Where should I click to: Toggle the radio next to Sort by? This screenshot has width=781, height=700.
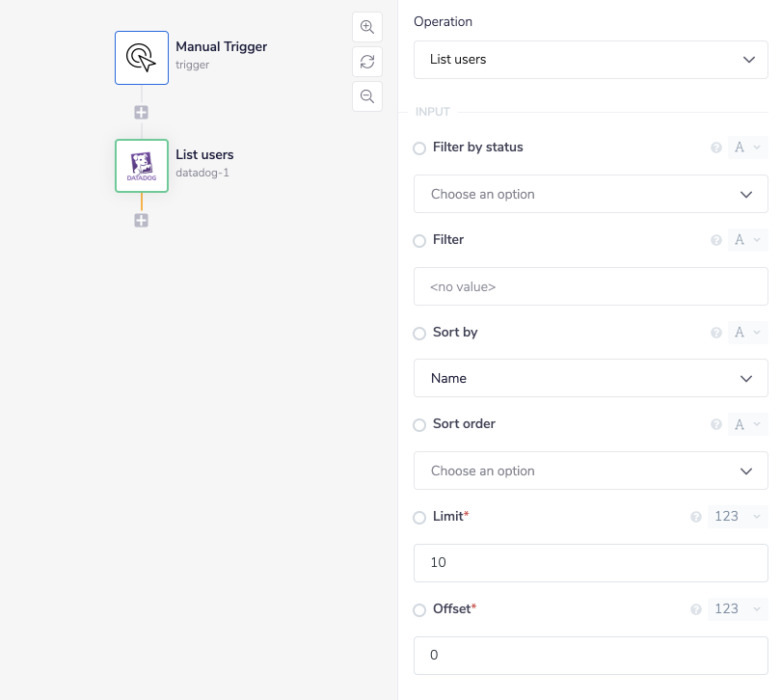point(419,333)
